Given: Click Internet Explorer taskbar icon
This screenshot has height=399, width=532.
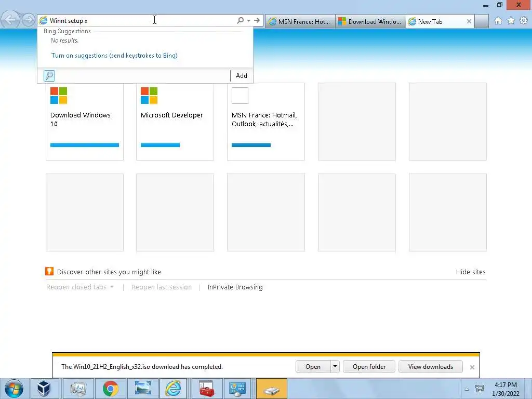Looking at the screenshot, I should point(174,389).
